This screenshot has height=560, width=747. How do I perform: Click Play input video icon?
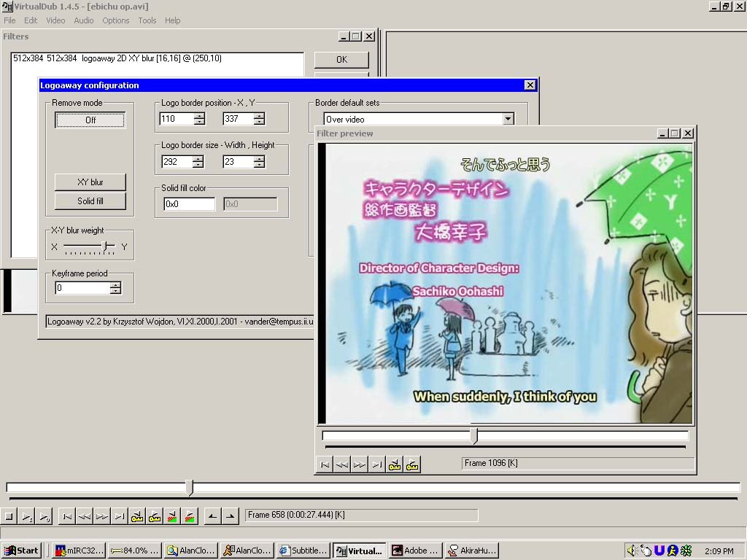[26, 516]
